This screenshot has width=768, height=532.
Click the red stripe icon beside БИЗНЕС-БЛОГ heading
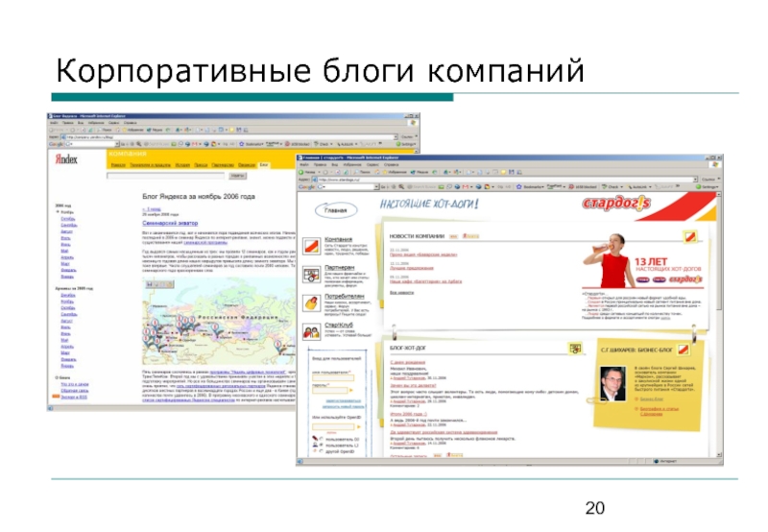683,350
